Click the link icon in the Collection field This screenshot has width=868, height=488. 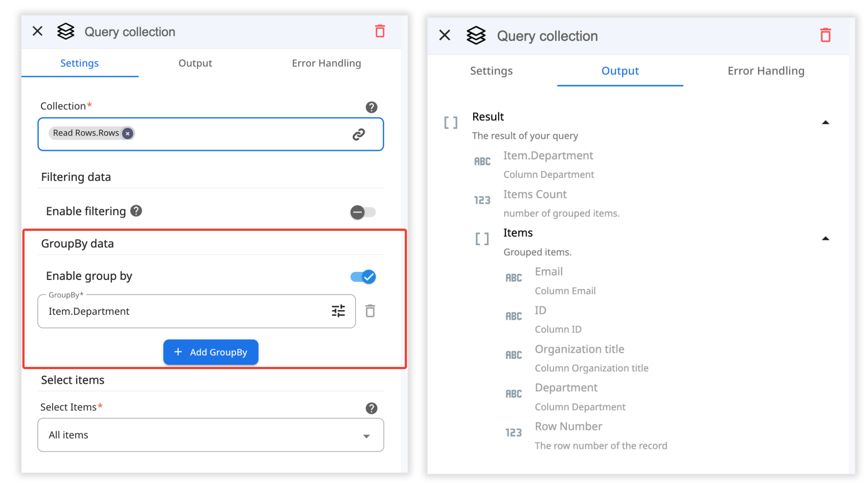pyautogui.click(x=358, y=134)
